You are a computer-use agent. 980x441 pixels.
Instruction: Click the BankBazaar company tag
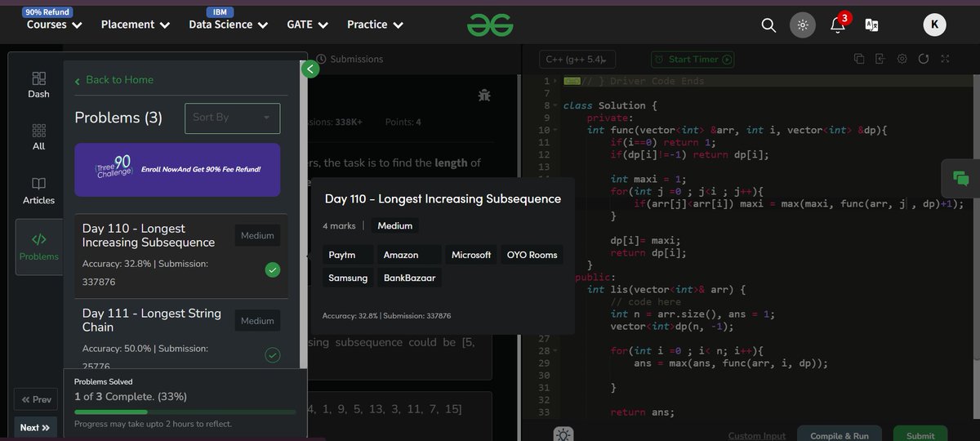tap(409, 278)
